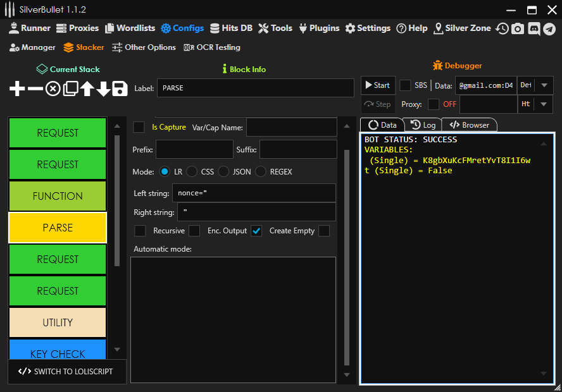Expand the proxy type dropdown showing Ht

click(543, 104)
